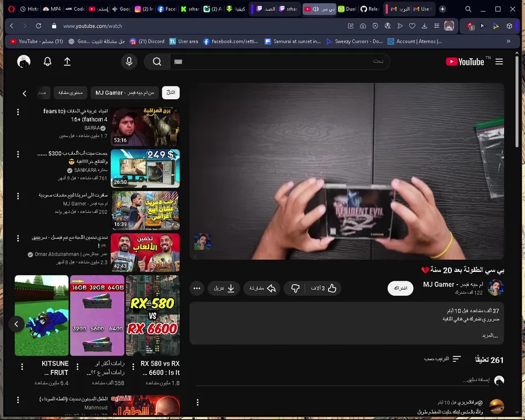Open the 249 $ thumbnail video
Image resolution: width=525 pixels, height=420 pixels.
145,169
